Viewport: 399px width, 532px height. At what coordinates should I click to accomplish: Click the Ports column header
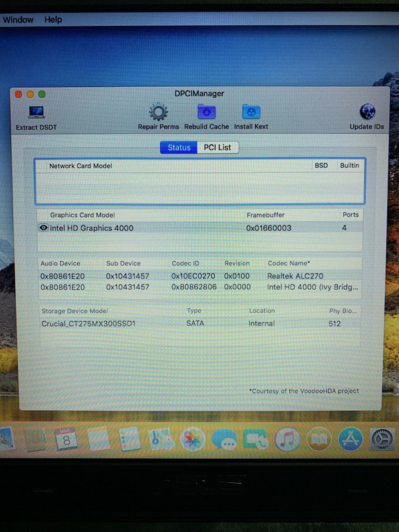350,215
